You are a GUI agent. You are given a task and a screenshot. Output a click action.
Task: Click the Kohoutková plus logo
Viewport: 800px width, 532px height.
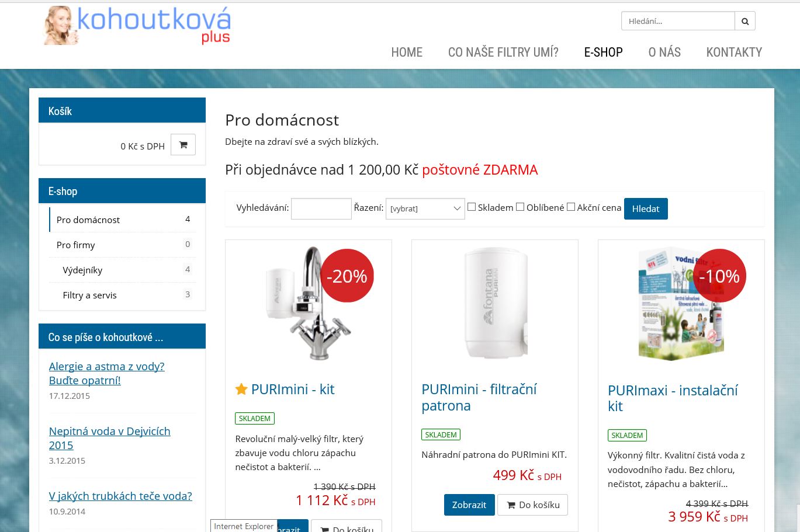(x=137, y=26)
